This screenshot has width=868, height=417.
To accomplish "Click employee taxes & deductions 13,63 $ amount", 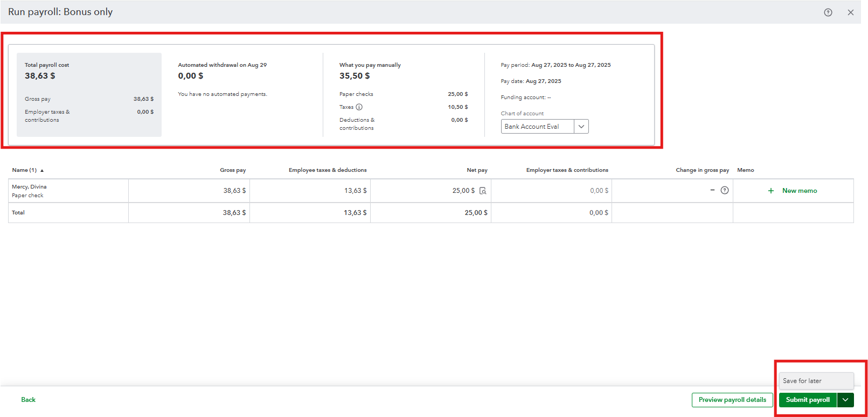I will (x=355, y=191).
